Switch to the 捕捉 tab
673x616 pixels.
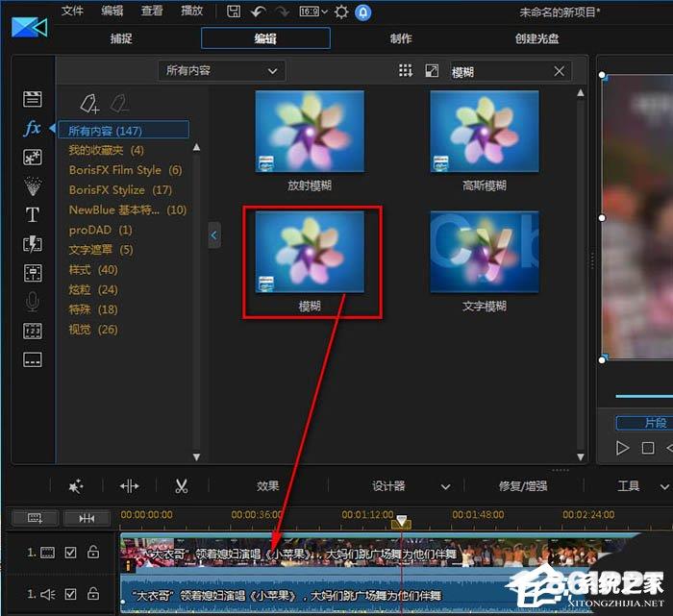(121, 38)
